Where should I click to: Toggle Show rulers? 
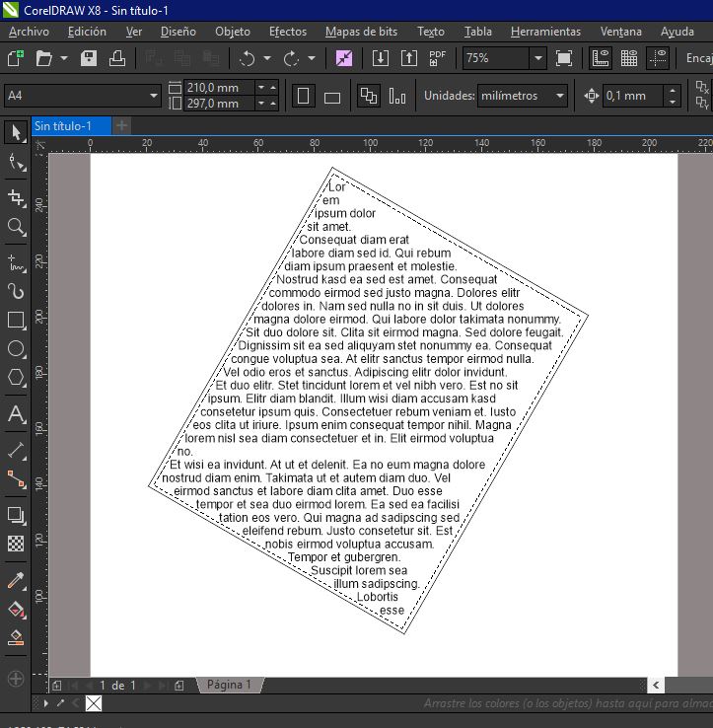pyautogui.click(x=601, y=58)
